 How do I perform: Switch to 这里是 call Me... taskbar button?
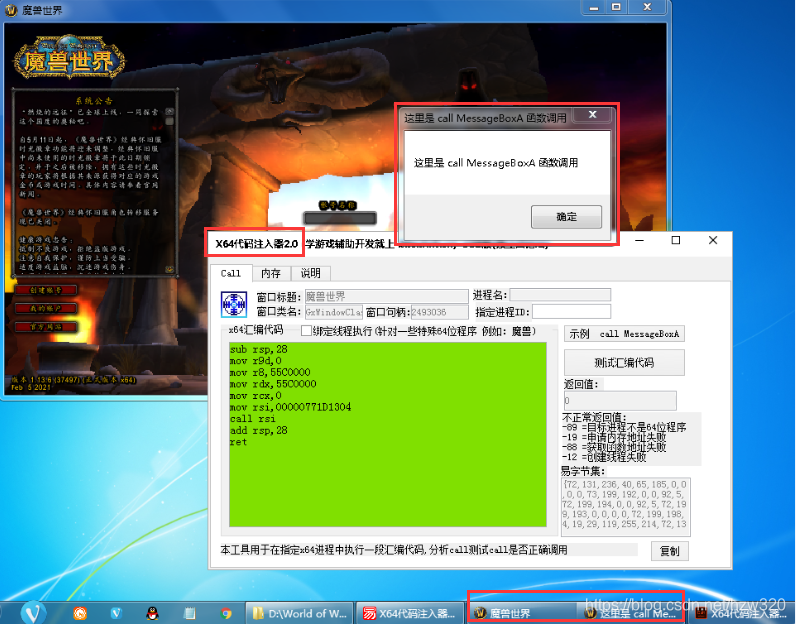[631, 613]
